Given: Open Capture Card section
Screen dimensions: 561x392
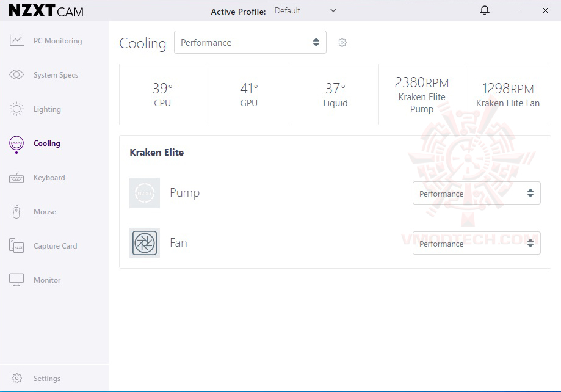Looking at the screenshot, I should coord(56,246).
